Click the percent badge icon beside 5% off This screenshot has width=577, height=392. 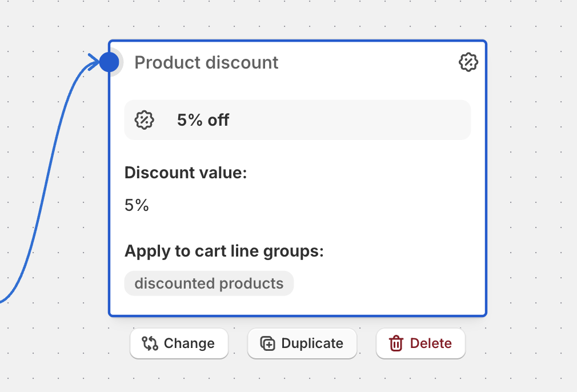[144, 120]
